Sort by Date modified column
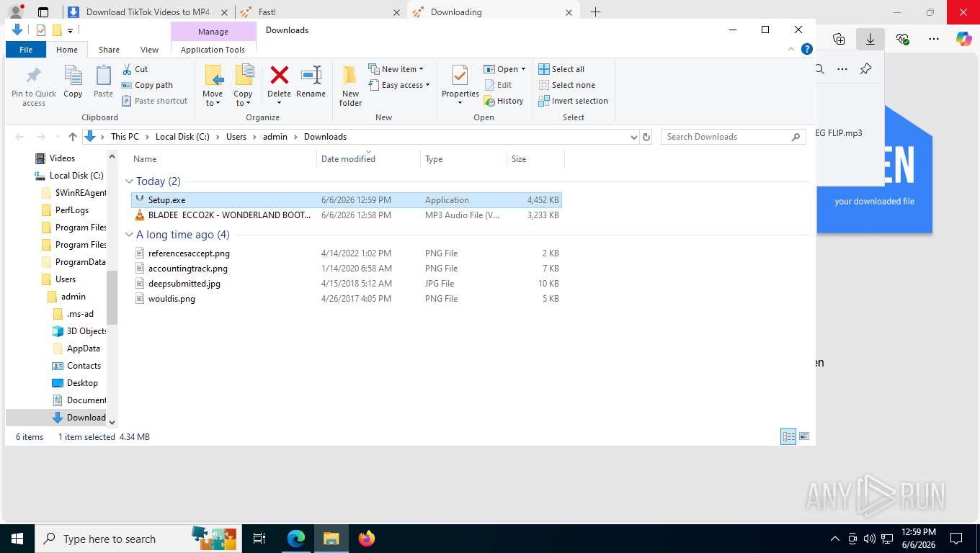This screenshot has width=980, height=553. pyautogui.click(x=368, y=159)
